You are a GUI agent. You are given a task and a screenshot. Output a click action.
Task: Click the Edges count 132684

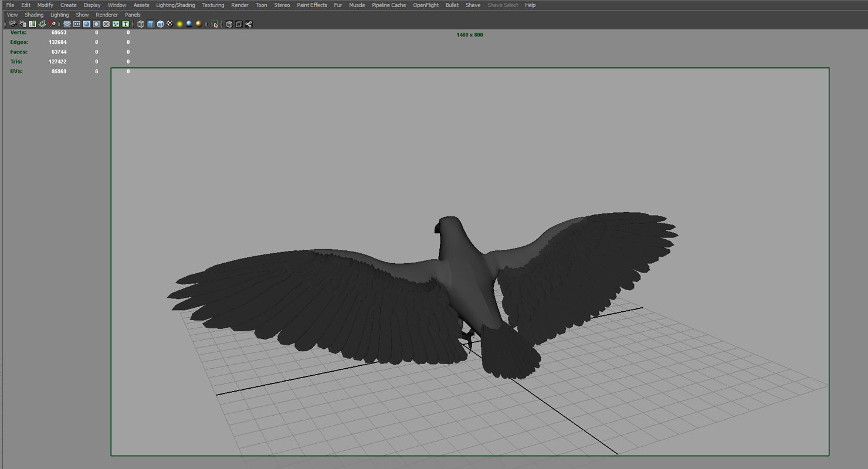click(57, 42)
